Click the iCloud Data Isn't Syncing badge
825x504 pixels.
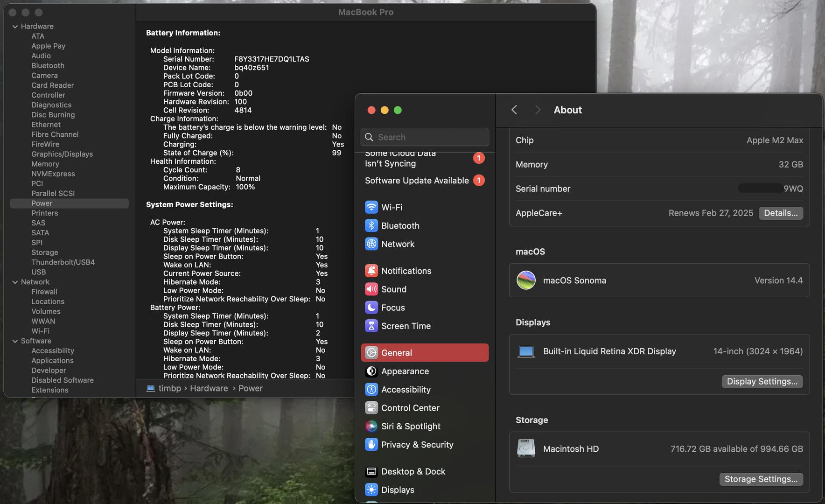[x=479, y=158]
